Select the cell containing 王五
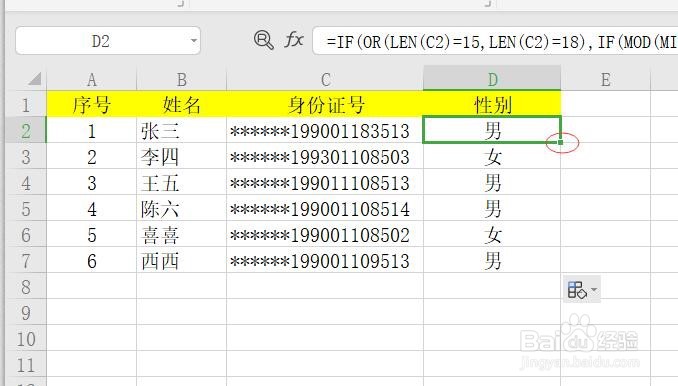 182,182
